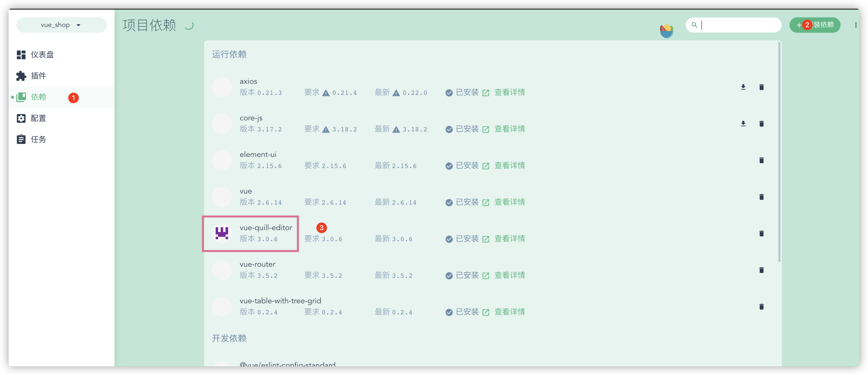
Task: Click the element-ui package name
Action: click(x=258, y=154)
